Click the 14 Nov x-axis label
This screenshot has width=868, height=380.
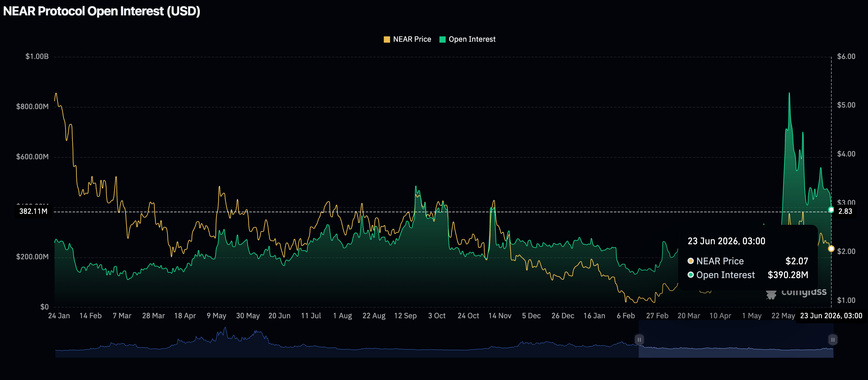coord(500,316)
